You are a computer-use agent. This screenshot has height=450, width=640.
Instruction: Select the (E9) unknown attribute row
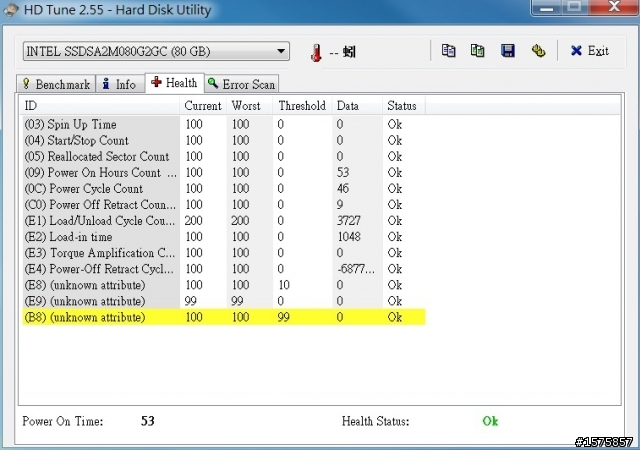point(224,301)
